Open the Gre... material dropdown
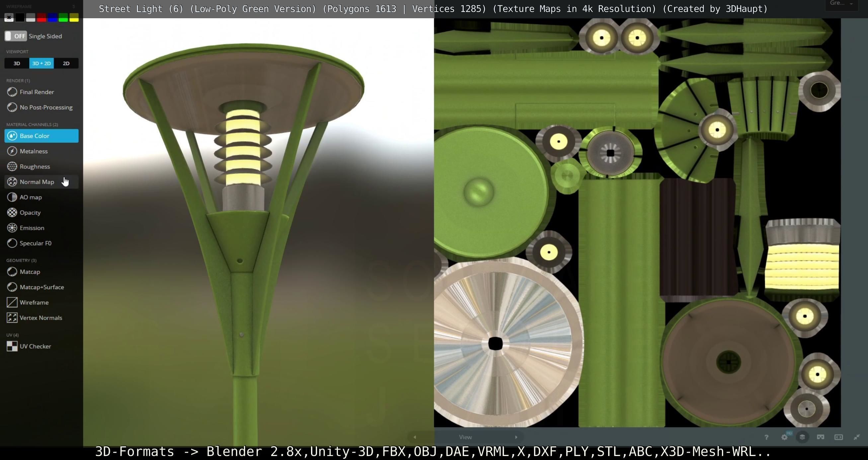Image resolution: width=868 pixels, height=460 pixels. (x=841, y=3)
